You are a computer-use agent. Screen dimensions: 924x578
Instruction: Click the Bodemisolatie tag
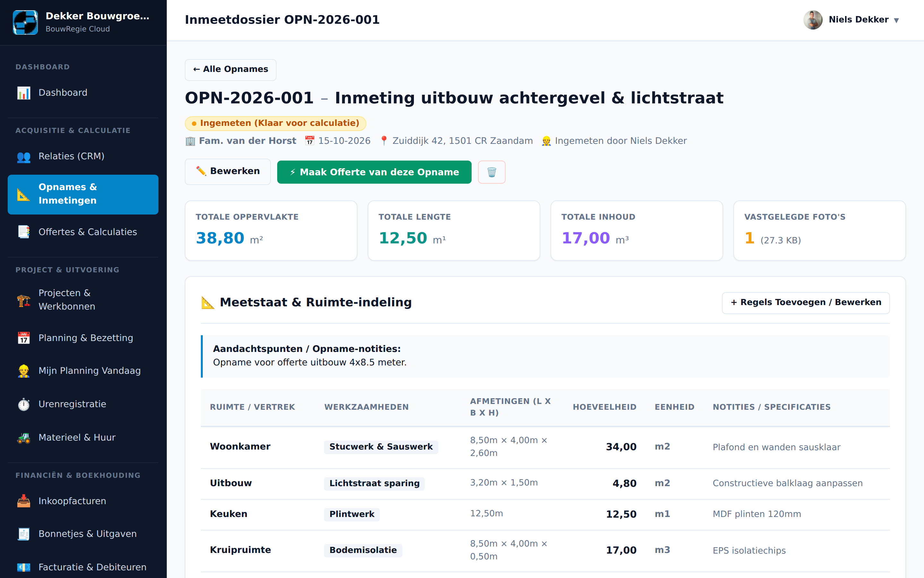coord(363,550)
